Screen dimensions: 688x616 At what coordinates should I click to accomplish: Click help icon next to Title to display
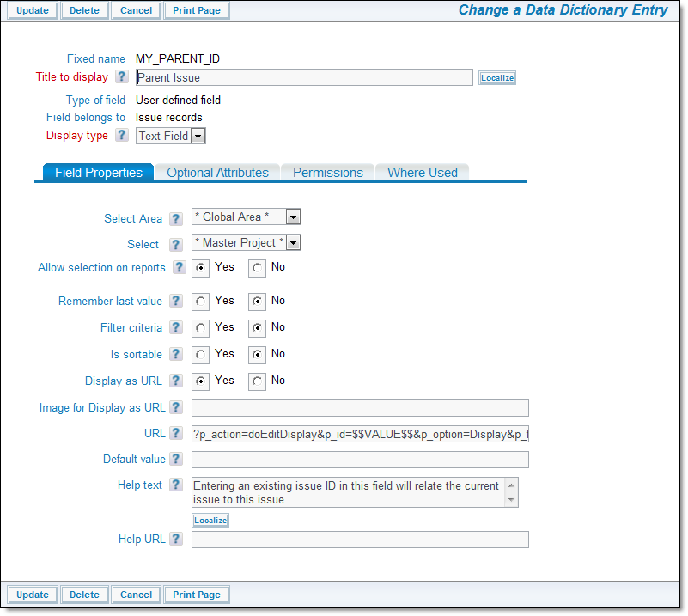(x=122, y=77)
